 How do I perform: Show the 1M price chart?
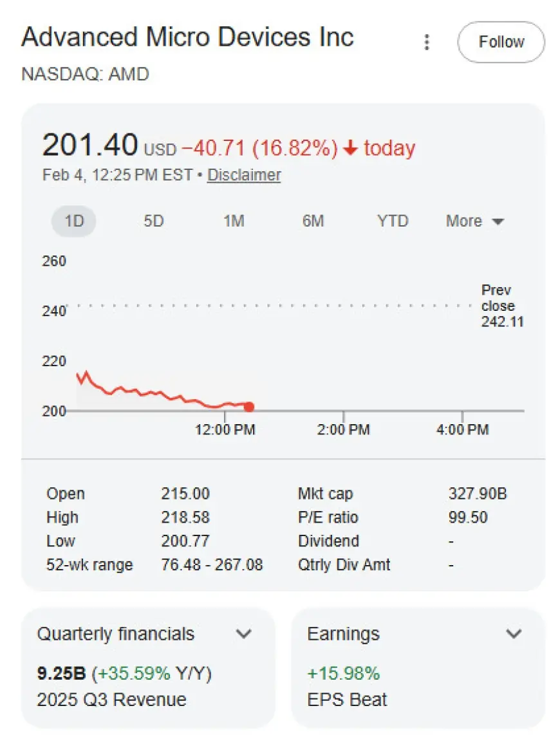pyautogui.click(x=234, y=221)
